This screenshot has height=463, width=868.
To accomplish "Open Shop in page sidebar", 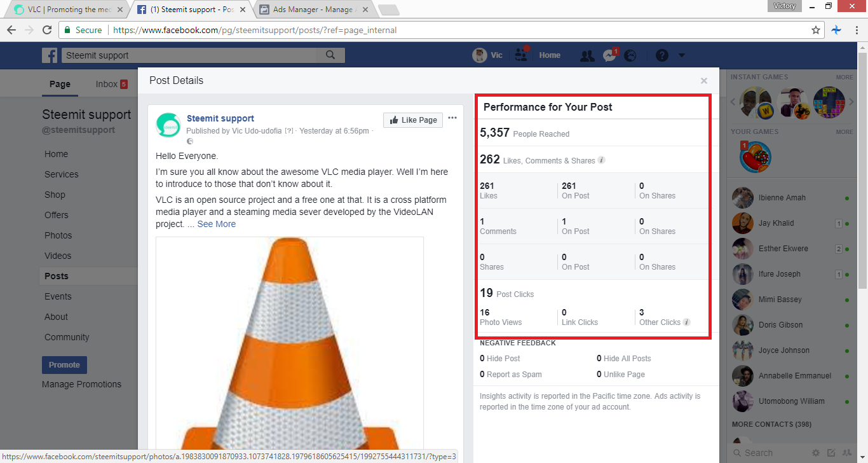I will coord(55,195).
